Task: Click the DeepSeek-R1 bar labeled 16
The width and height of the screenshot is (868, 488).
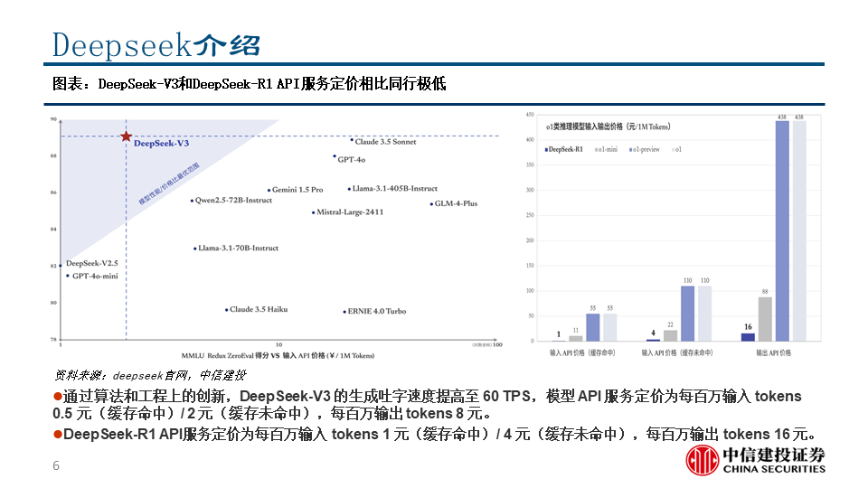Action: pos(748,337)
